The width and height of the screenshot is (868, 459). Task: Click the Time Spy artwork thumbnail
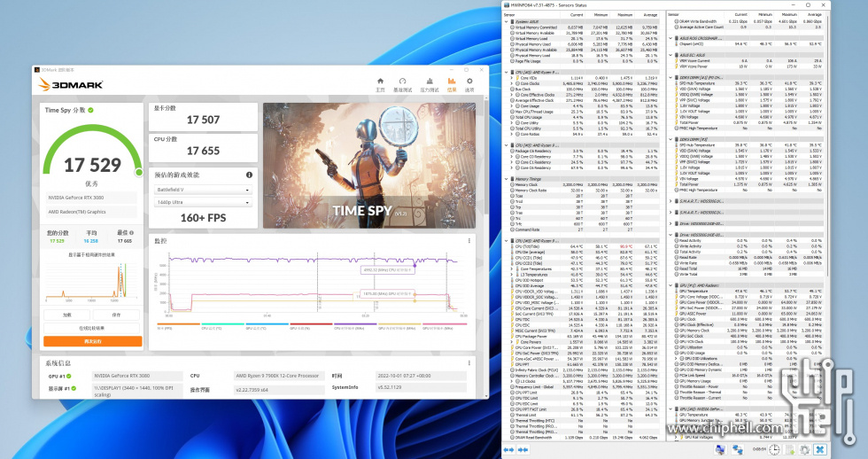click(x=368, y=166)
